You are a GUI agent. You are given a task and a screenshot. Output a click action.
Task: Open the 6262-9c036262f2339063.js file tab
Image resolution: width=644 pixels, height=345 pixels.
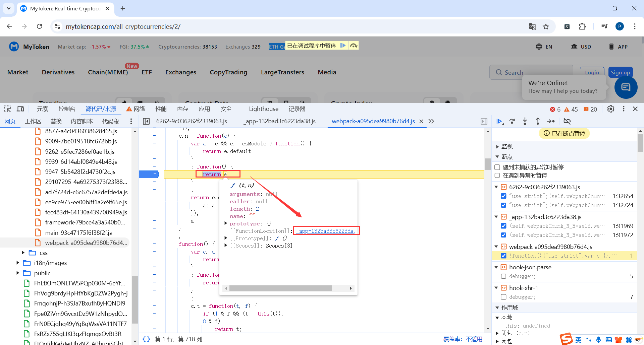[x=192, y=121]
